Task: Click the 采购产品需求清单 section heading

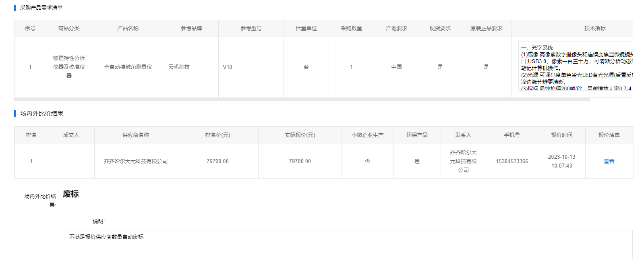Action: 41,8
